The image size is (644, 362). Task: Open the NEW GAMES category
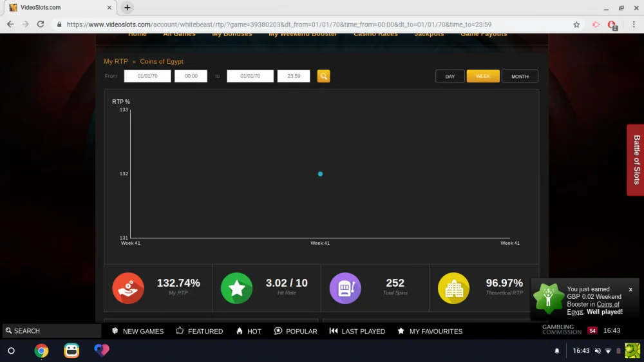(x=138, y=331)
